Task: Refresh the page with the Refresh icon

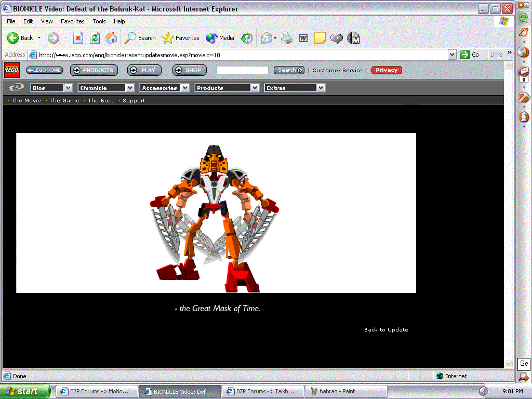Action: tap(95, 38)
